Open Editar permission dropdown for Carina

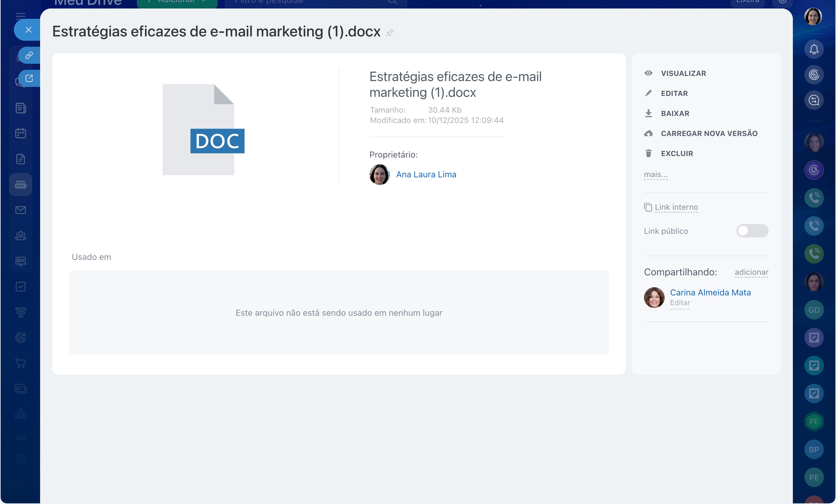point(680,302)
